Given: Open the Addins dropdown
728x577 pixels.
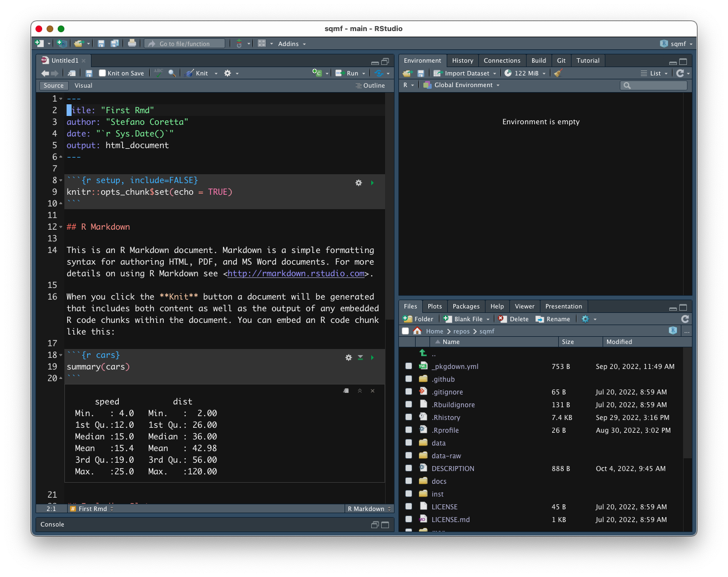Looking at the screenshot, I should pyautogui.click(x=292, y=44).
